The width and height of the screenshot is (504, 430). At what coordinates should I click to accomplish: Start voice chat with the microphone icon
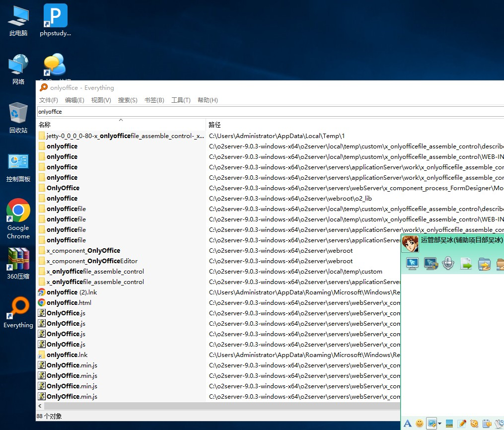tap(448, 264)
